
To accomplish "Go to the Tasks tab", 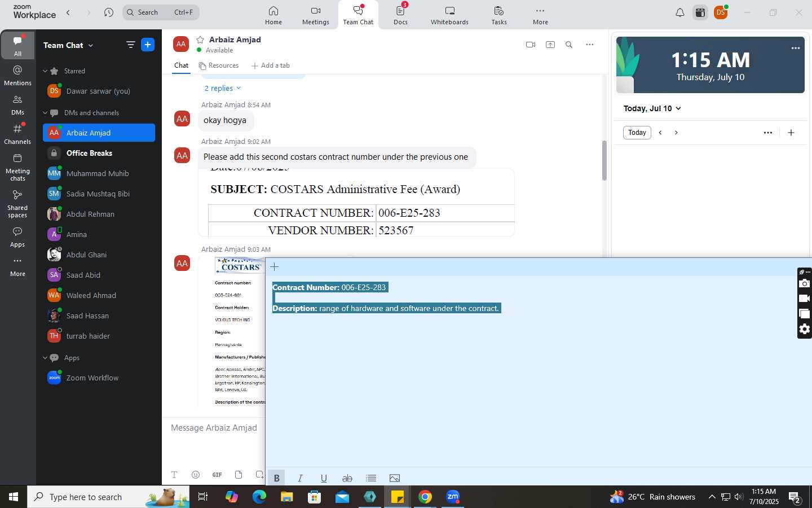I will click(x=499, y=15).
